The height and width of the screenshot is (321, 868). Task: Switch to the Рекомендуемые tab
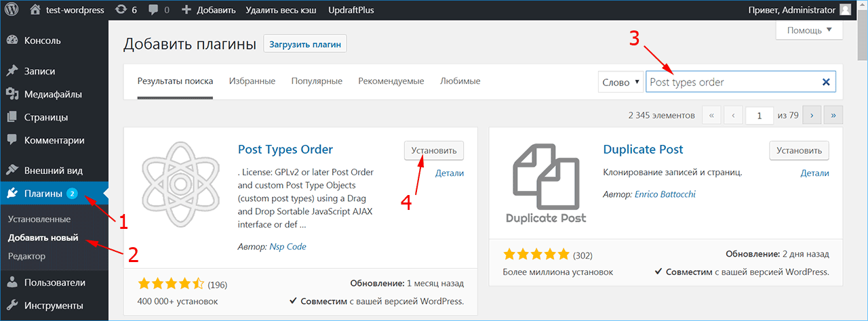[391, 81]
